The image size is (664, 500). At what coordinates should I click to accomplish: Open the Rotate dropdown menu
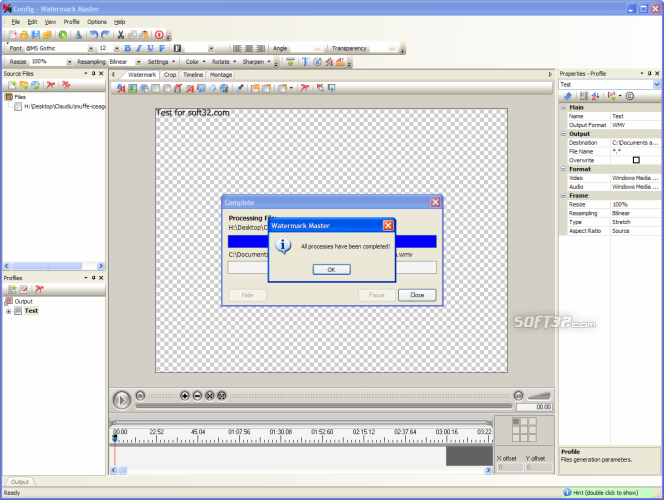pyautogui.click(x=224, y=62)
